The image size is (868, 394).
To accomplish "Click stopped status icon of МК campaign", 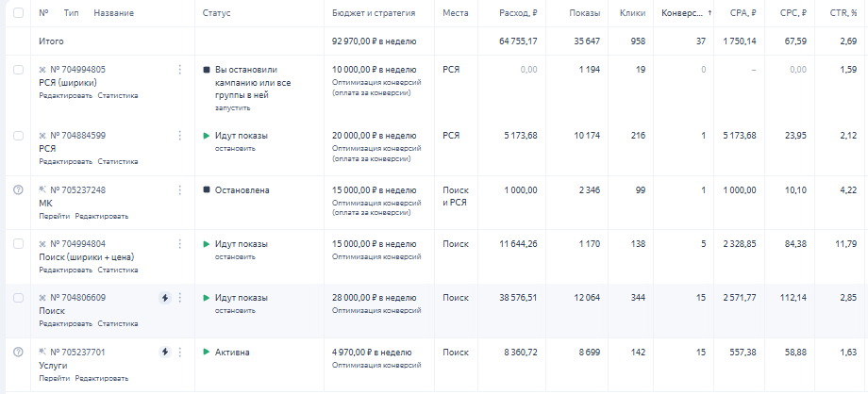I will click(207, 190).
